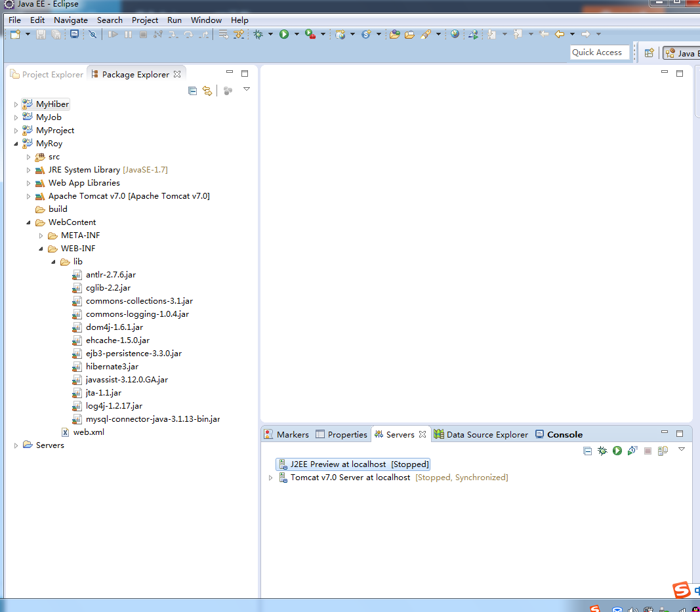Start the server in profile mode
Viewport: 700px width, 612px height.
click(632, 451)
